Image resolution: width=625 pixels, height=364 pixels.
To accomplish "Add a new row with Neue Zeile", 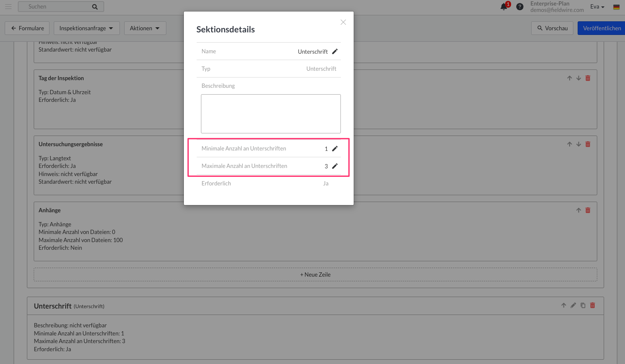I will (315, 274).
